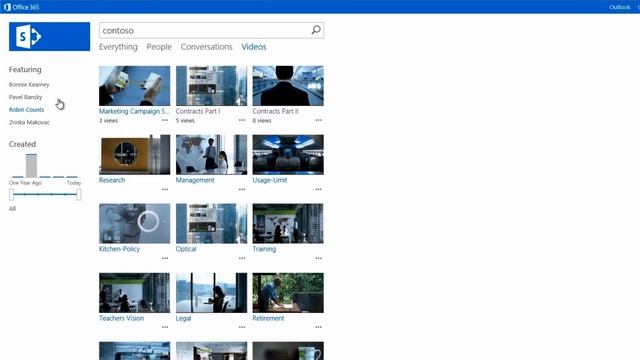Click the Optical title link

point(186,249)
